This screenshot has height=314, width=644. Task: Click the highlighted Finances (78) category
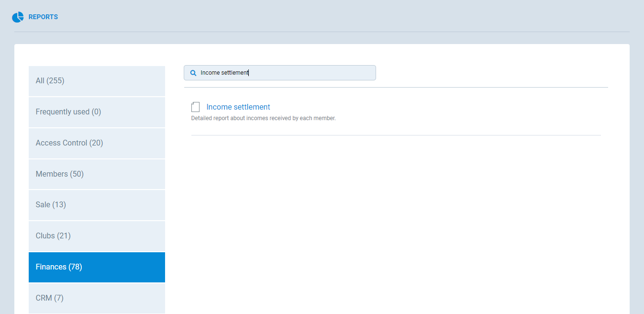point(97,267)
